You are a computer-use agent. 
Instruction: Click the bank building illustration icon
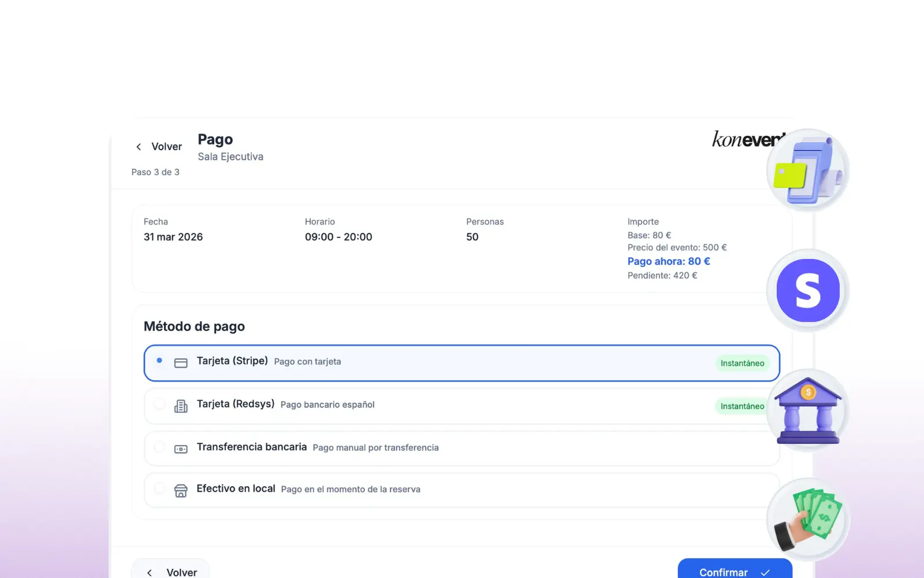808,409
